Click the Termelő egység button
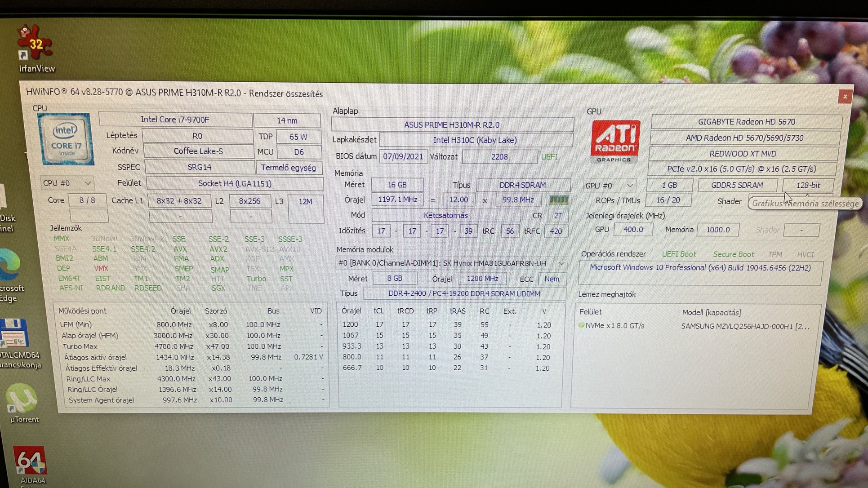Screen dimensions: 868x488 [x=289, y=168]
